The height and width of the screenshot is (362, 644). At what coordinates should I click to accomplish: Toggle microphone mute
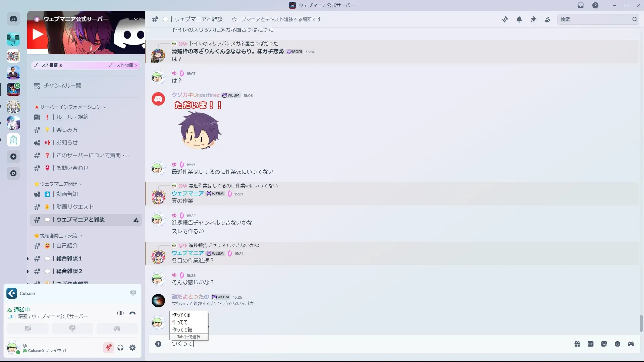point(108,348)
